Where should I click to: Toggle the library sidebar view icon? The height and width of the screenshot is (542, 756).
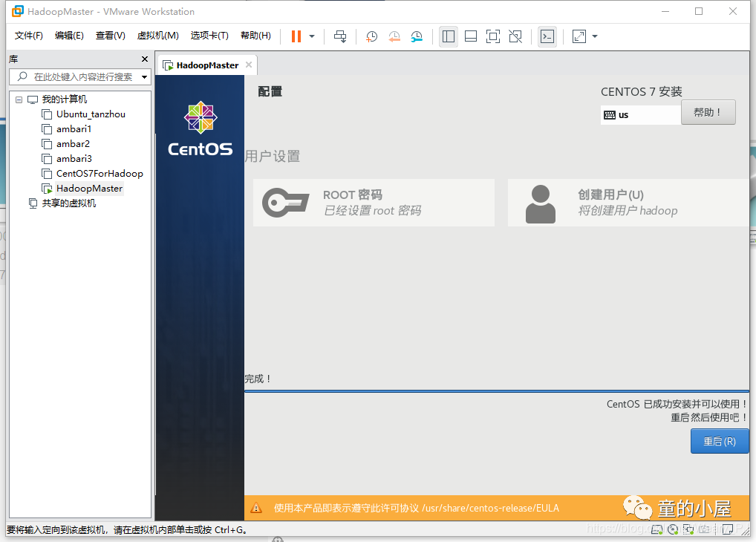(x=449, y=36)
